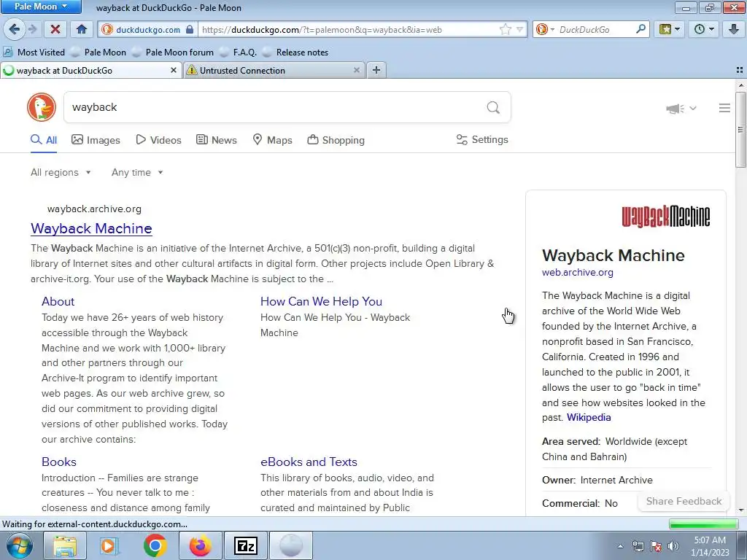This screenshot has width=747, height=560.
Task: Open the Pale Moon forum bookmark
Action: (173, 52)
